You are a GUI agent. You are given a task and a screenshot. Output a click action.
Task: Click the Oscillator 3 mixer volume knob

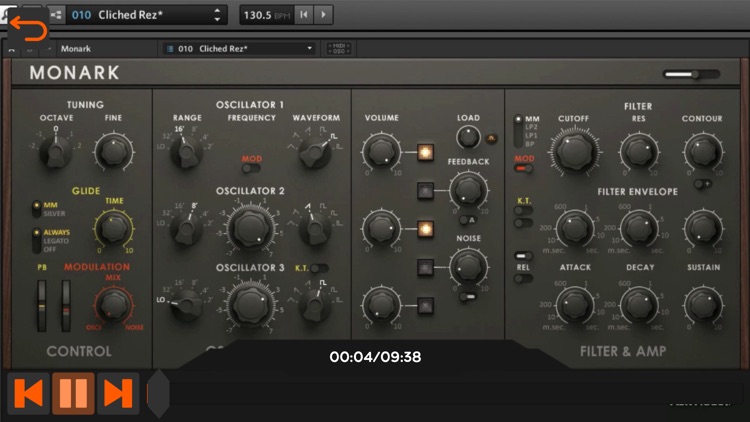381,305
